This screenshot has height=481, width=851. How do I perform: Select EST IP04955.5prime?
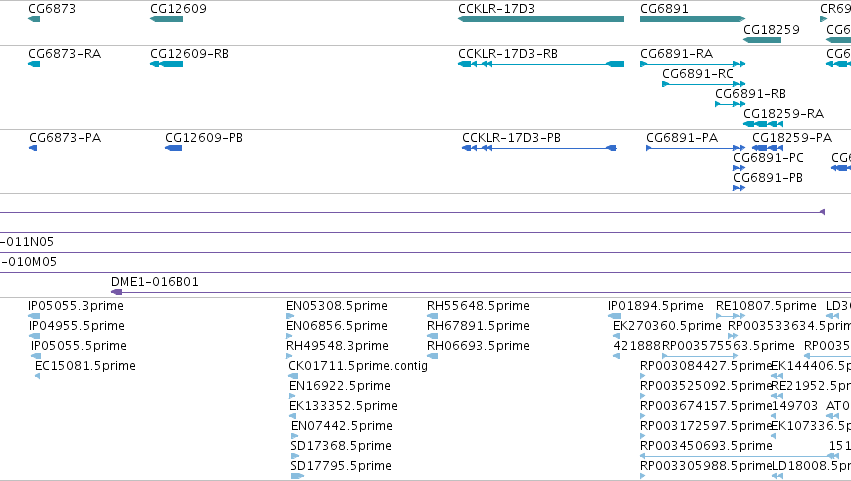[x=77, y=326]
